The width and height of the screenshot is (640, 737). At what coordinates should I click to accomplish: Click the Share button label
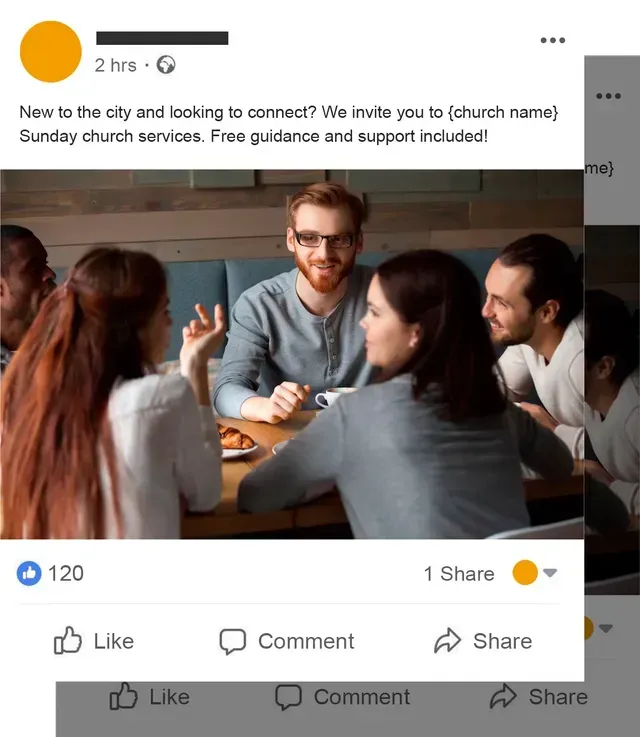[x=502, y=641]
